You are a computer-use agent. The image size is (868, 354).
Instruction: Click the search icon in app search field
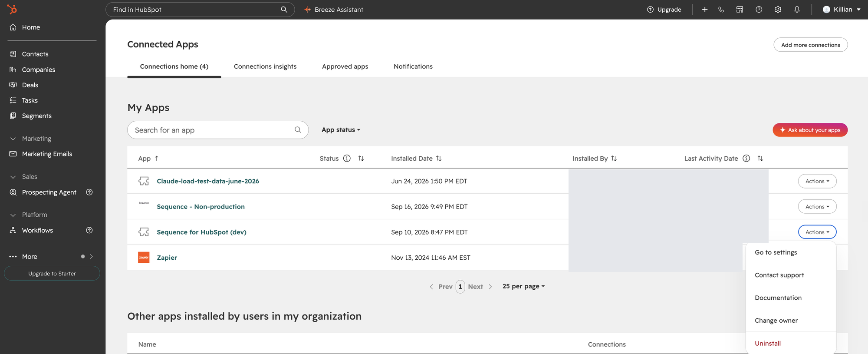point(298,129)
